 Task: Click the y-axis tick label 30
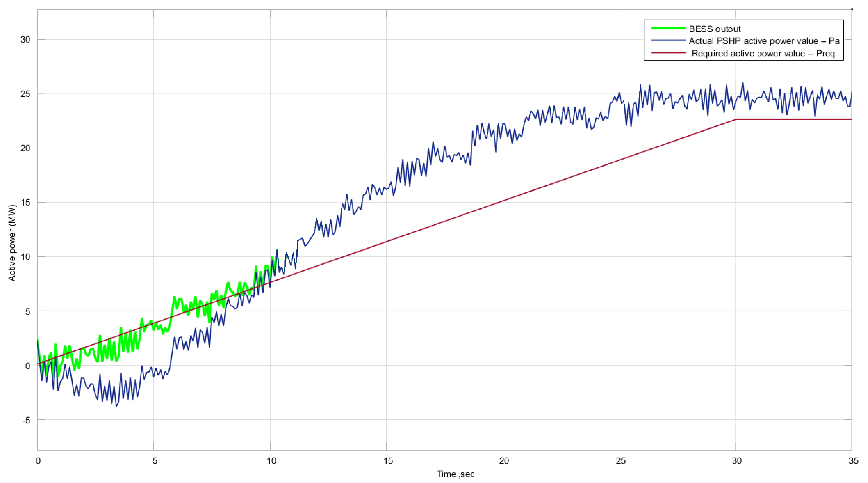click(x=25, y=40)
